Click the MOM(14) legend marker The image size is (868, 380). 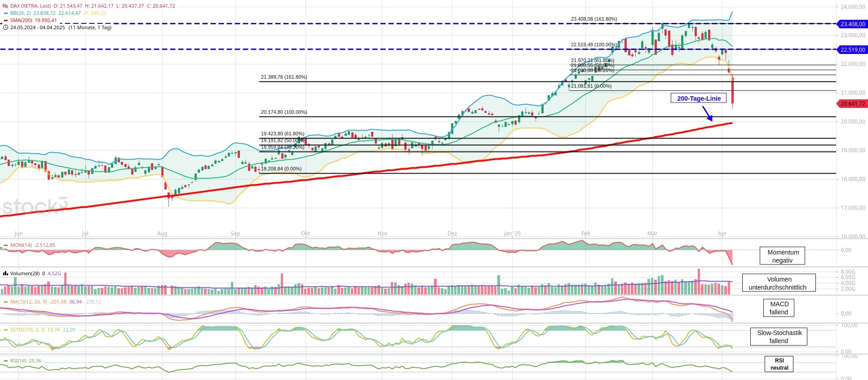(6, 246)
